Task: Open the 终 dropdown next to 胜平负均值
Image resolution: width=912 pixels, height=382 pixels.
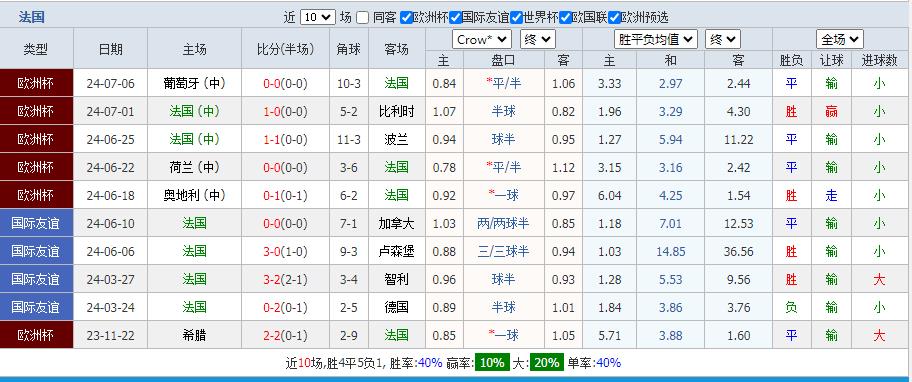Action: point(723,40)
